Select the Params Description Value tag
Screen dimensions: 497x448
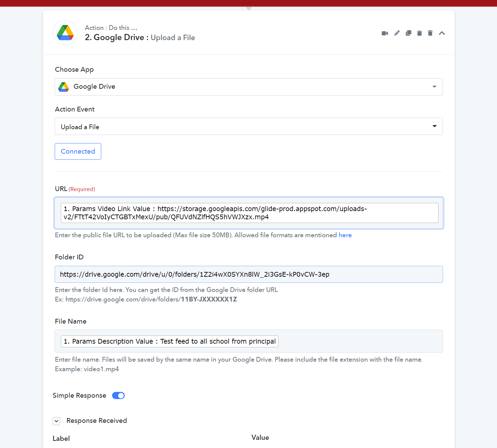170,341
